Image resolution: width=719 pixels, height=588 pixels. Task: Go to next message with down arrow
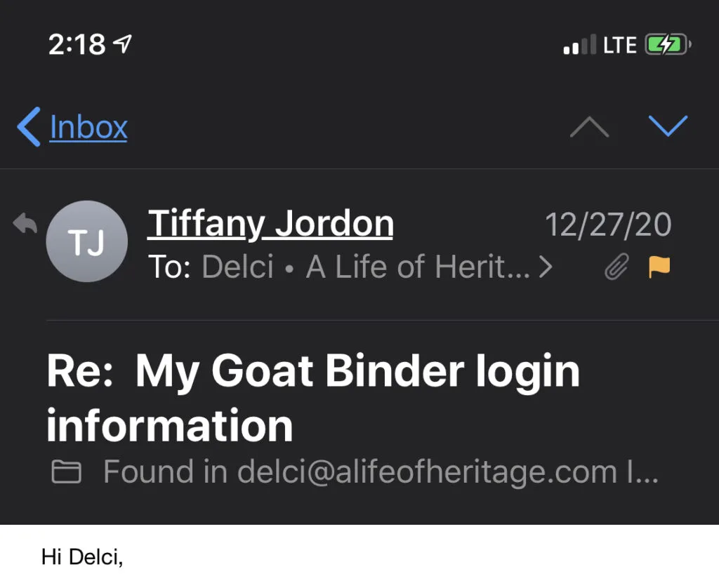668,126
